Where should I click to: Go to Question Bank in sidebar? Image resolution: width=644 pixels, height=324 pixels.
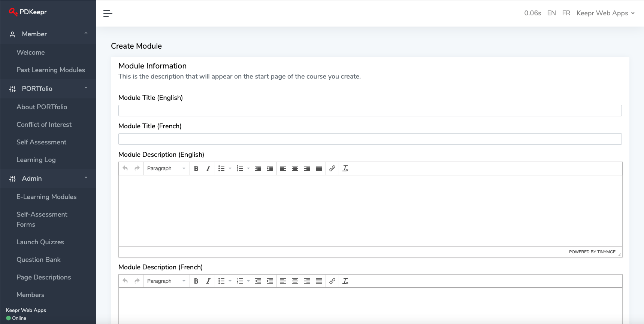[x=39, y=260]
